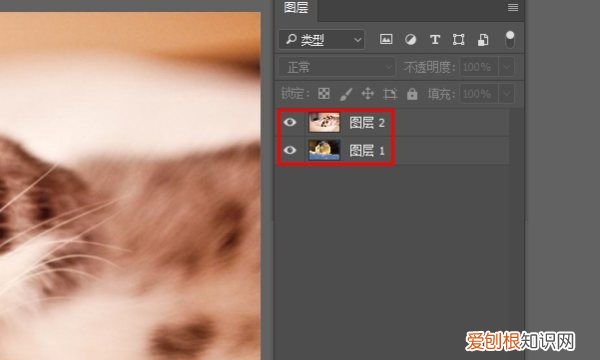Viewport: 600px width, 360px height.
Task: Click the 填充 fill value field
Action: [479, 94]
